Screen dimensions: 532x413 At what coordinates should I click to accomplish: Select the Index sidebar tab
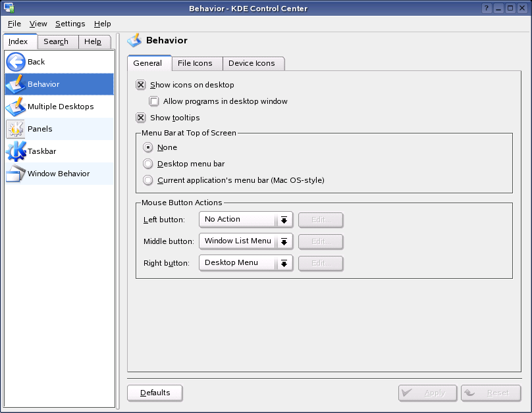pos(20,41)
